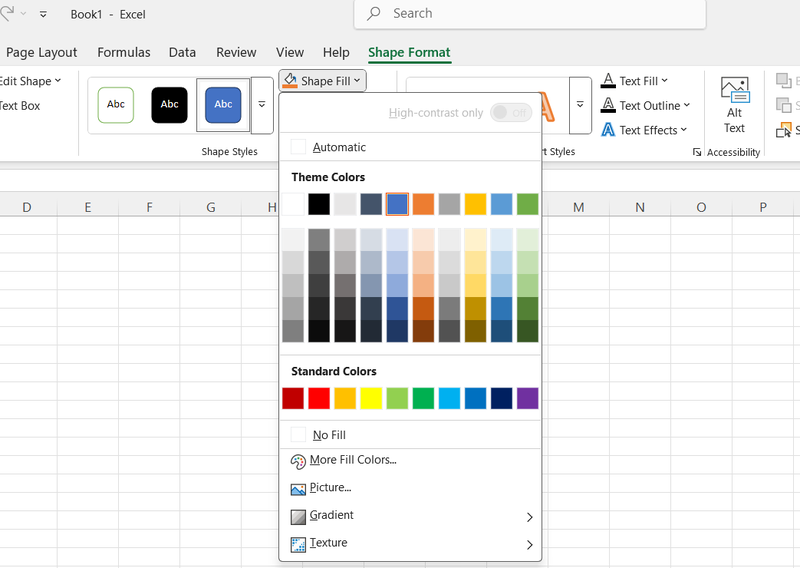Apply the blue Abc shape style
Image resolution: width=800 pixels, height=568 pixels.
tap(223, 105)
